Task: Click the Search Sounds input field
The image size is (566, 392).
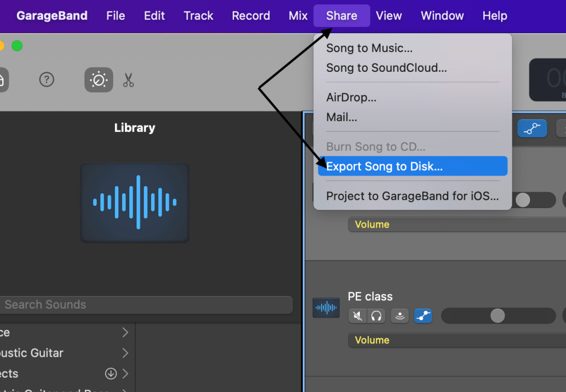Action: coord(145,305)
